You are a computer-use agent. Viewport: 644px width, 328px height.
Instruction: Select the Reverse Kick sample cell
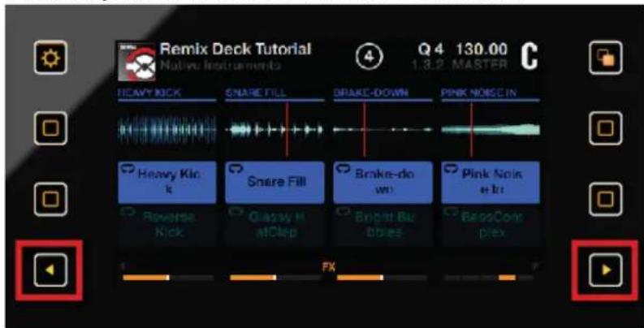[x=167, y=225]
